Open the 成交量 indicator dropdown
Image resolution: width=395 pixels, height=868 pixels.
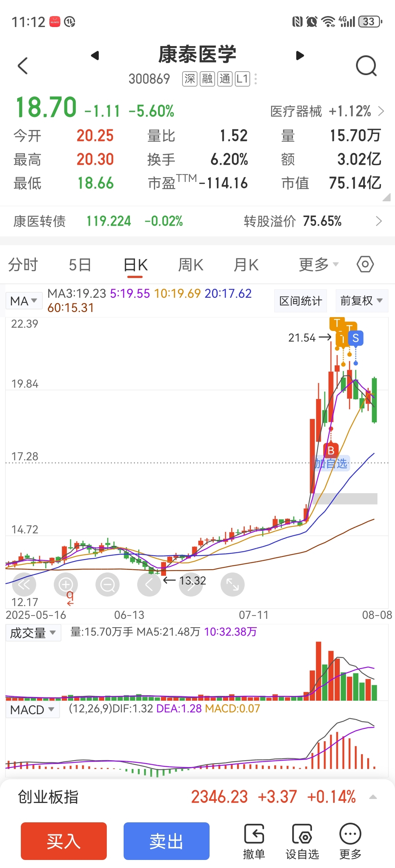(x=33, y=633)
